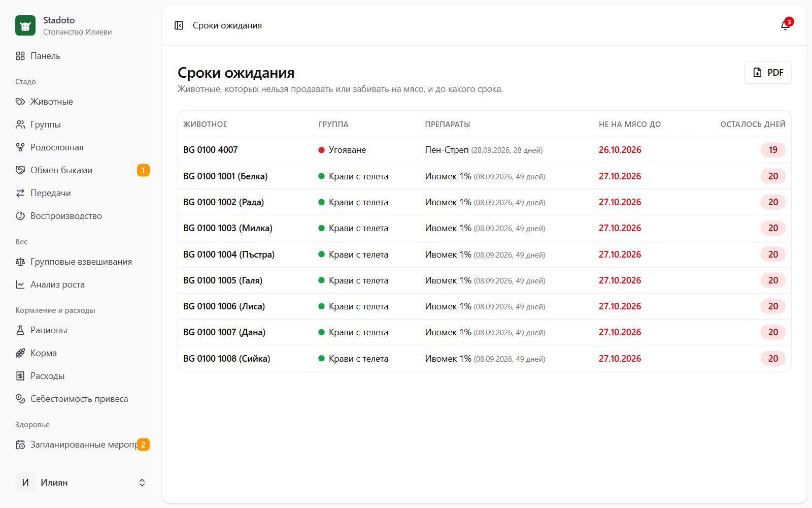Open animal BG 0100 4007 row
Viewport: 812px width, 508px height.
(x=485, y=150)
